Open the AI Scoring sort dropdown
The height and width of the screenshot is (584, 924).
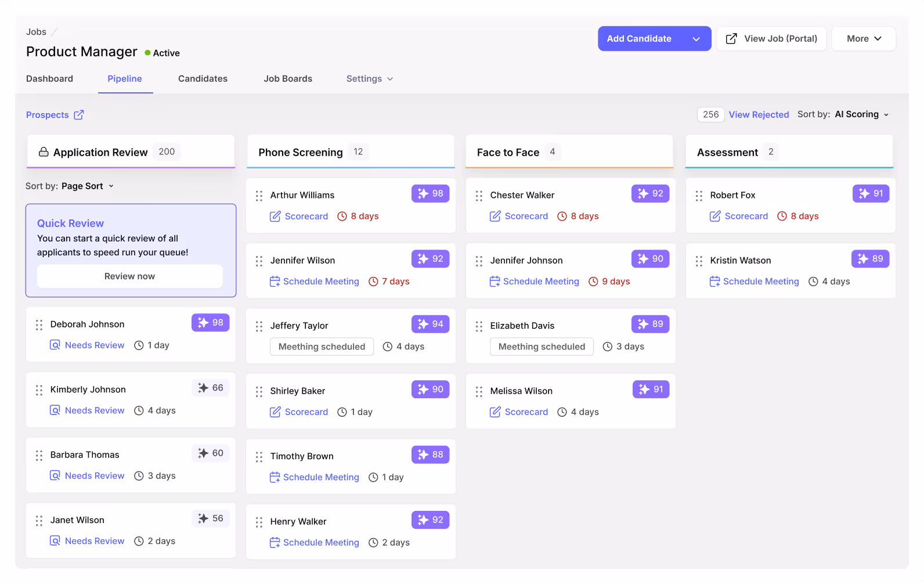point(862,115)
